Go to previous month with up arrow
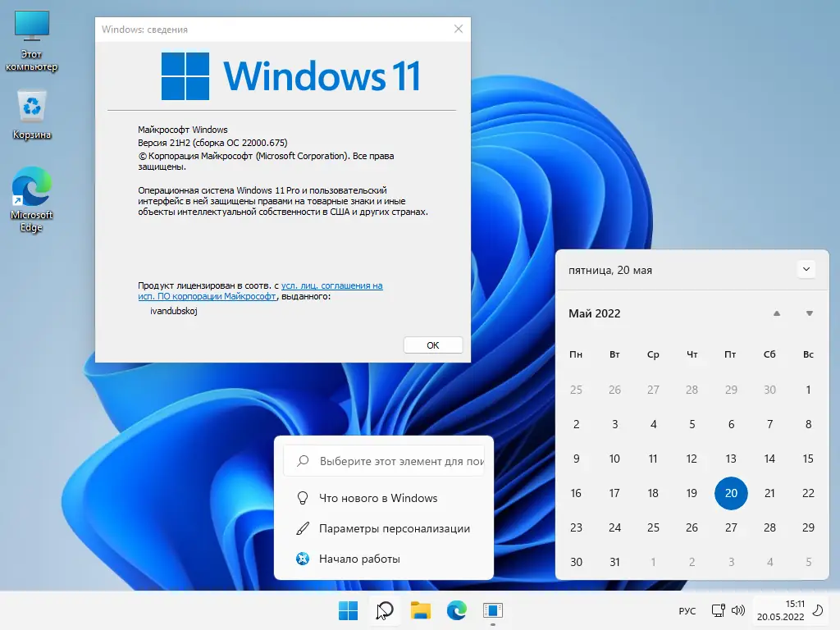This screenshot has height=630, width=840. point(777,313)
